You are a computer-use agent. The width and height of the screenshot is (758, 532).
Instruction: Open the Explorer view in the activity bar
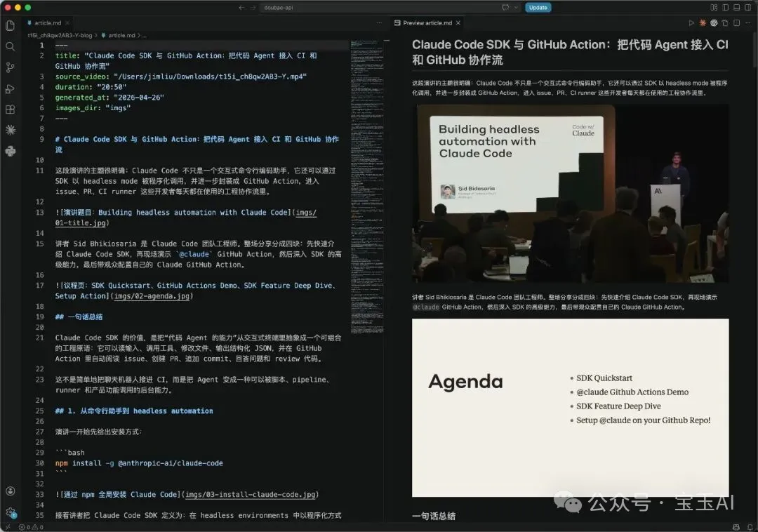tap(10, 25)
